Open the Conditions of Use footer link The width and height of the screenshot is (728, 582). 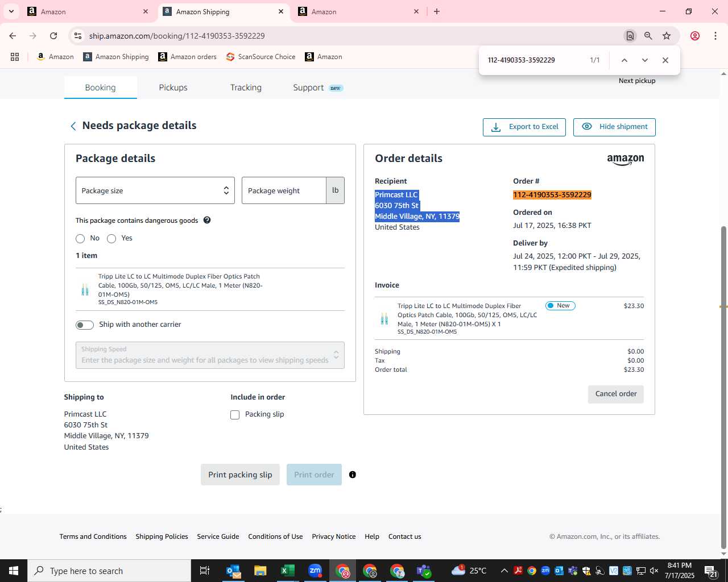(275, 537)
